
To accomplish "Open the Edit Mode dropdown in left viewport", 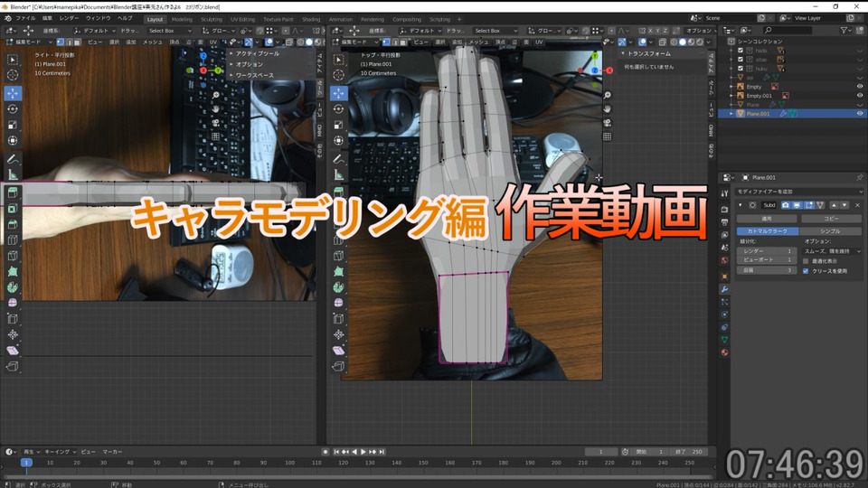I will [x=29, y=42].
